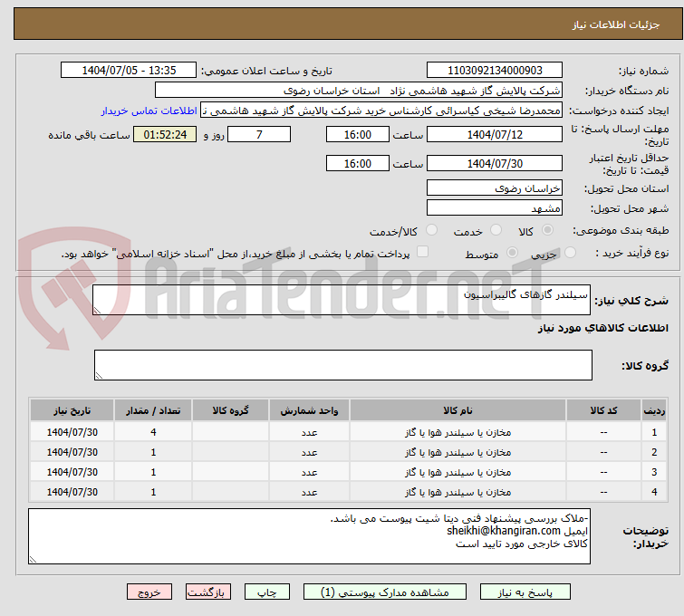Click the buyer organization name field
Image resolution: width=684 pixels, height=616 pixels.
[x=359, y=91]
